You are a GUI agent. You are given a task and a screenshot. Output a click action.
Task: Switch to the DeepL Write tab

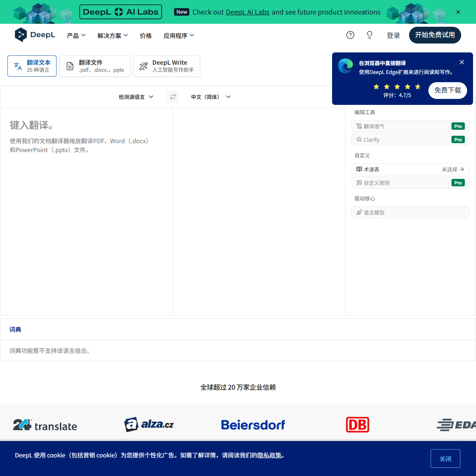click(x=167, y=66)
